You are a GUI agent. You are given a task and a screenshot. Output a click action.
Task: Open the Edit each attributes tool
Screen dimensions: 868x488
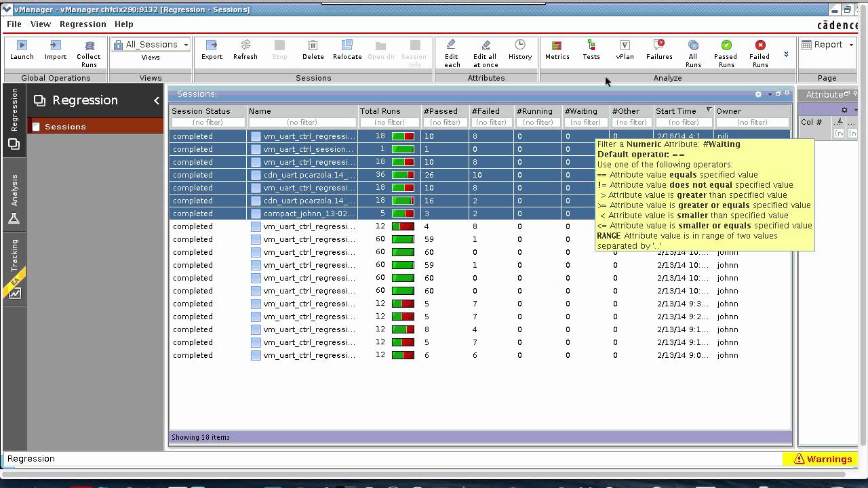(452, 54)
